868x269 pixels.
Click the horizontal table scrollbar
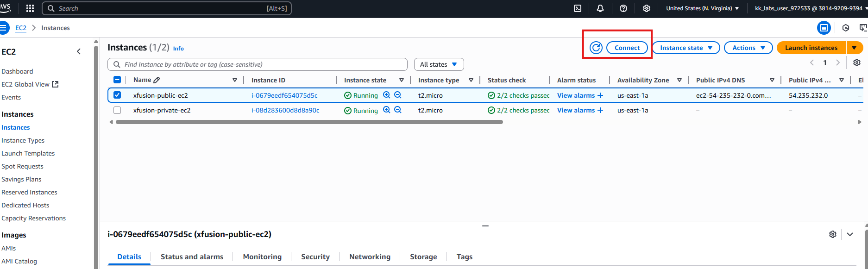309,122
